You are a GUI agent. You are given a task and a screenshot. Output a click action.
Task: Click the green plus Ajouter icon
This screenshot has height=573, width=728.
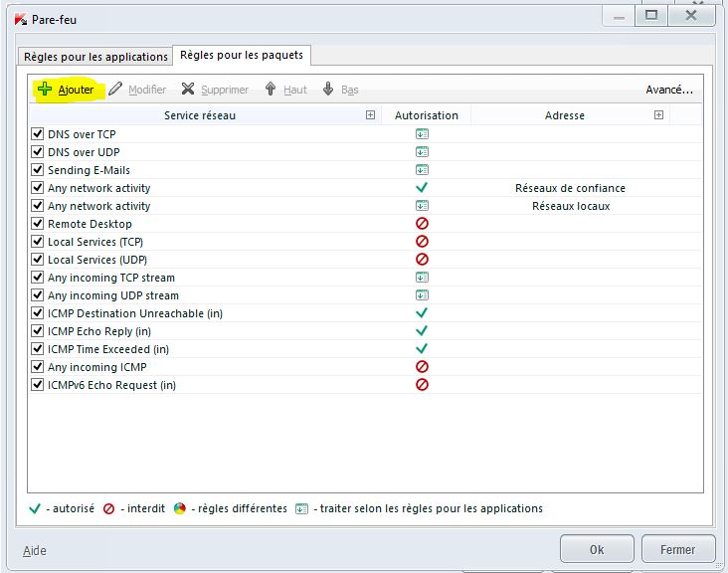click(x=44, y=90)
